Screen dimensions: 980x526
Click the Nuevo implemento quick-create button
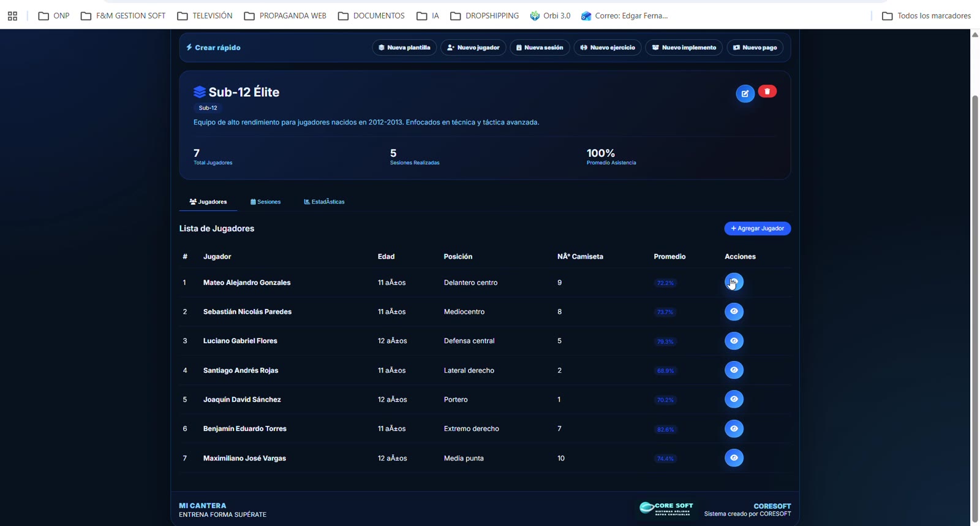coord(684,47)
